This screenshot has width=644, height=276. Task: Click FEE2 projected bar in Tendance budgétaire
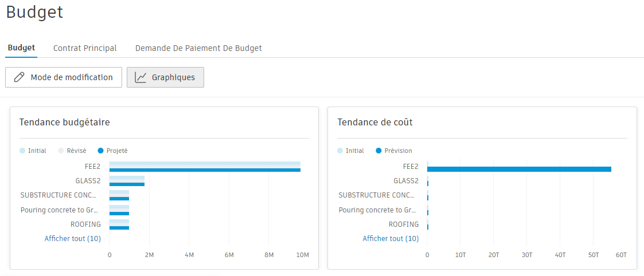coord(205,170)
